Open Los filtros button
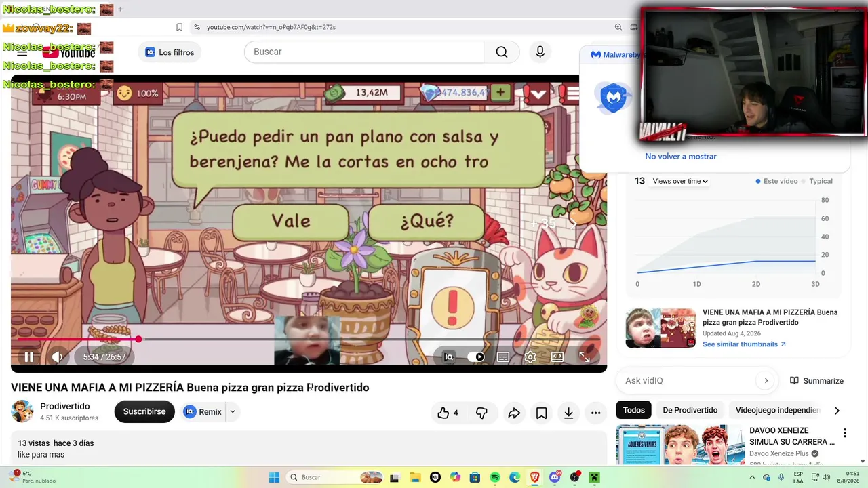Image resolution: width=868 pixels, height=488 pixels. point(170,52)
